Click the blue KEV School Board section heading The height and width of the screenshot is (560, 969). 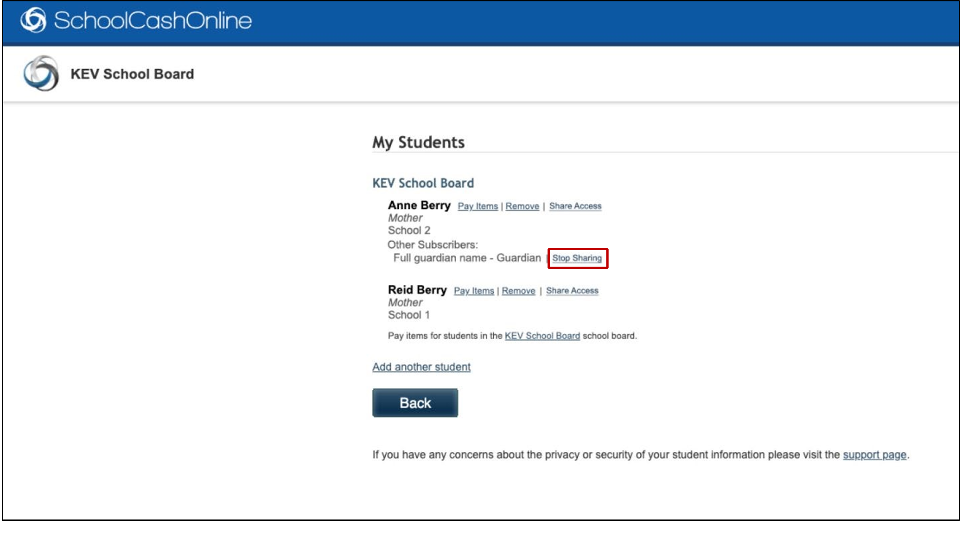click(423, 183)
